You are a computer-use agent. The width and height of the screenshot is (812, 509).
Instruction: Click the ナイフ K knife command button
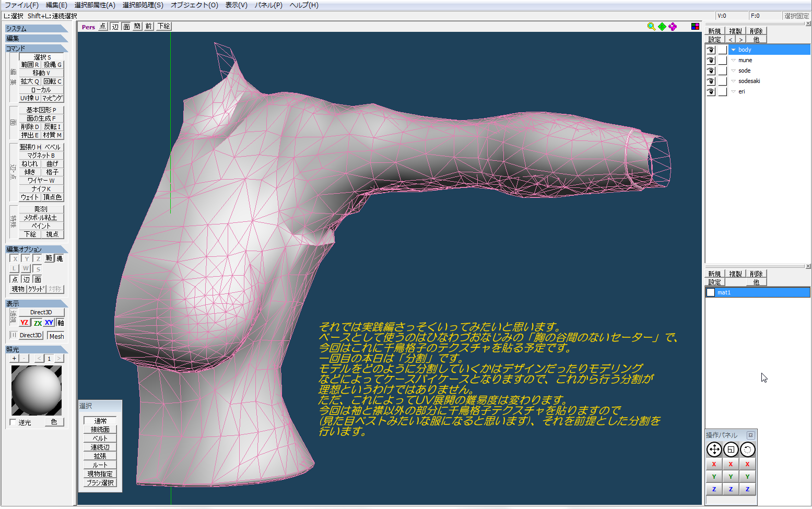[41, 189]
